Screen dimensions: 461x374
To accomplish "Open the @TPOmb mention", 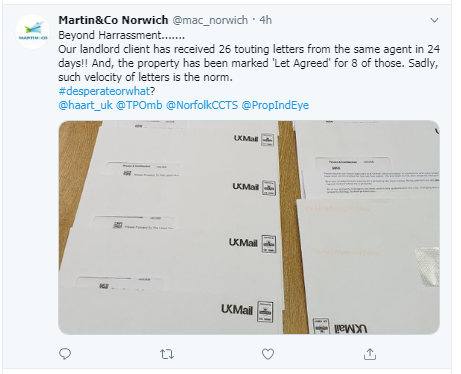I will [139, 105].
